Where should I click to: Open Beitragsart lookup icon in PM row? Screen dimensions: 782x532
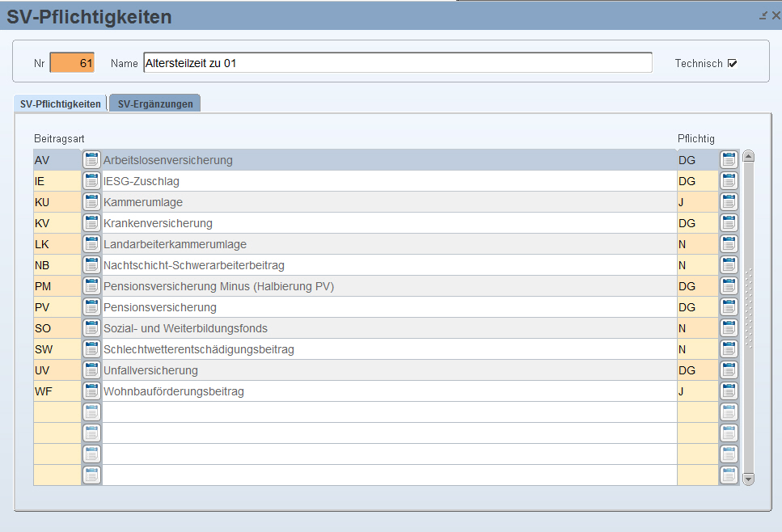pyautogui.click(x=91, y=285)
